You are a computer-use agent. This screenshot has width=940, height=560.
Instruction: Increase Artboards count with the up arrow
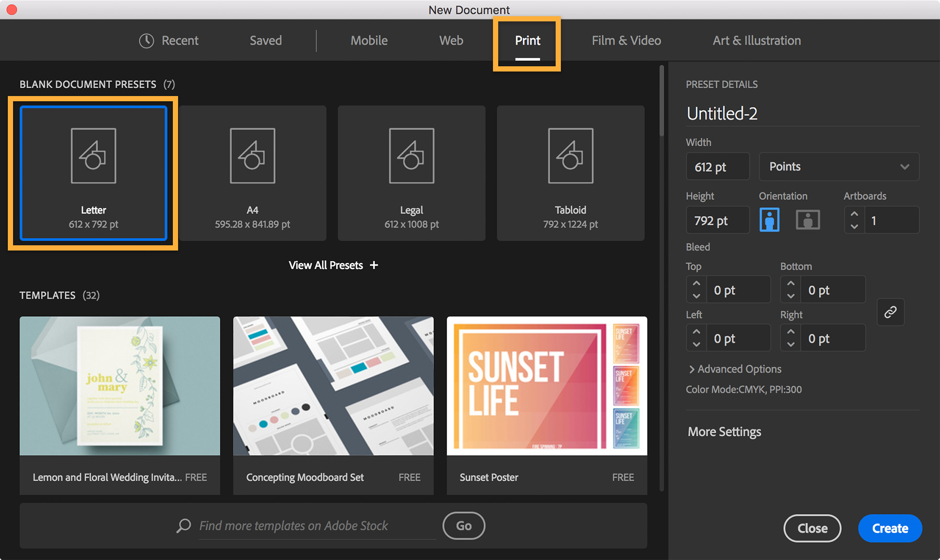pos(854,214)
